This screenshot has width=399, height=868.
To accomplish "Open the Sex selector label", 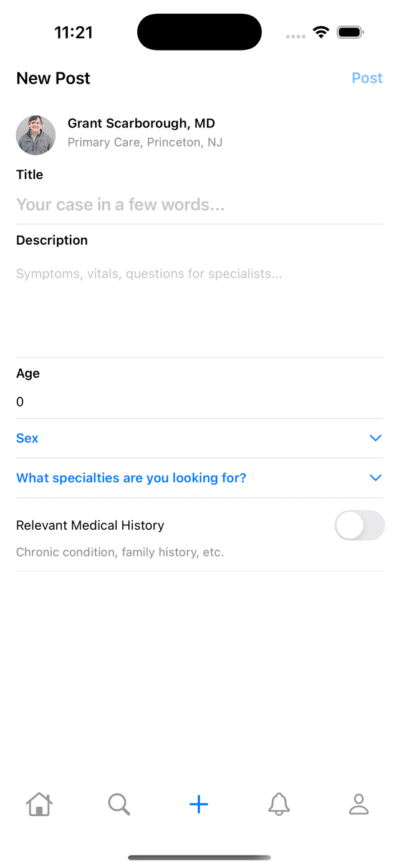I will coord(27,438).
